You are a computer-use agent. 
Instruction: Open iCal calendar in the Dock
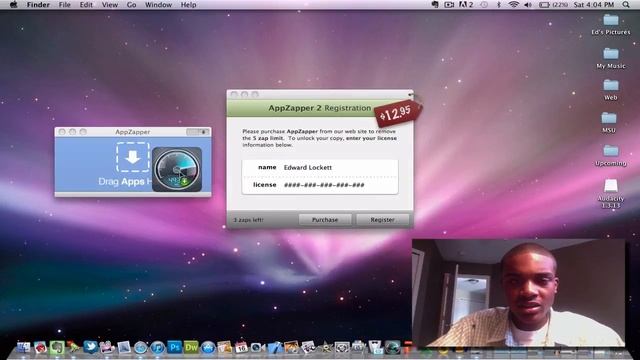(x=241, y=347)
